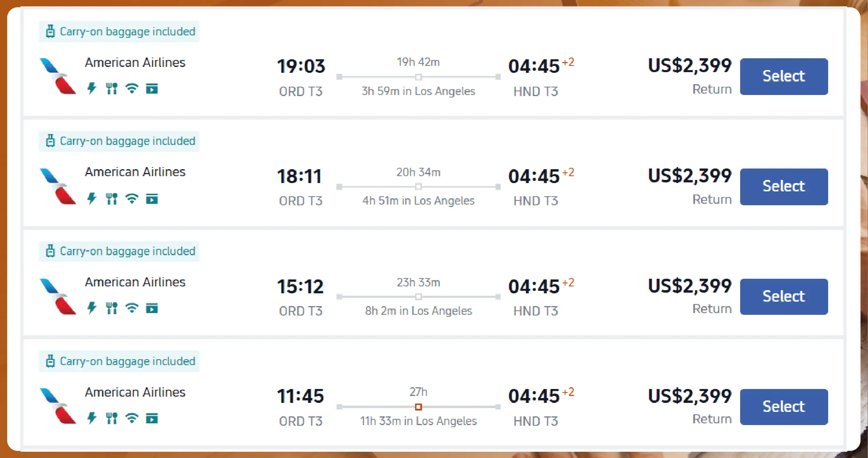Click meal icon on 11:45 flight
The height and width of the screenshot is (458, 868).
(x=112, y=418)
